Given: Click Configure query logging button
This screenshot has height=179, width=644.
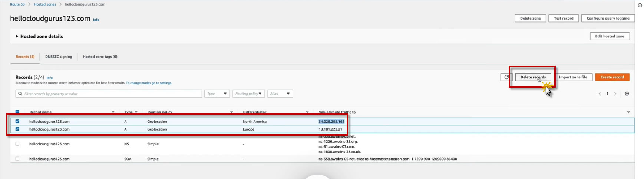Looking at the screenshot, I should (608, 18).
